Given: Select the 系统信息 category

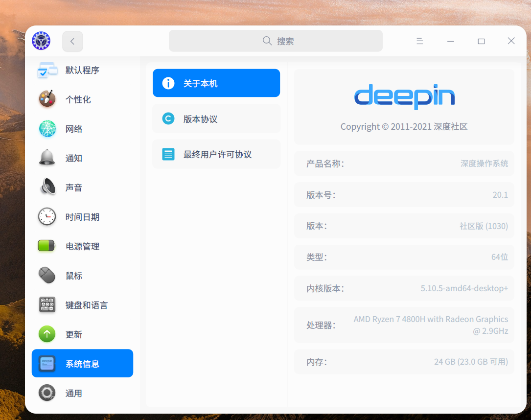Looking at the screenshot, I should click(82, 363).
